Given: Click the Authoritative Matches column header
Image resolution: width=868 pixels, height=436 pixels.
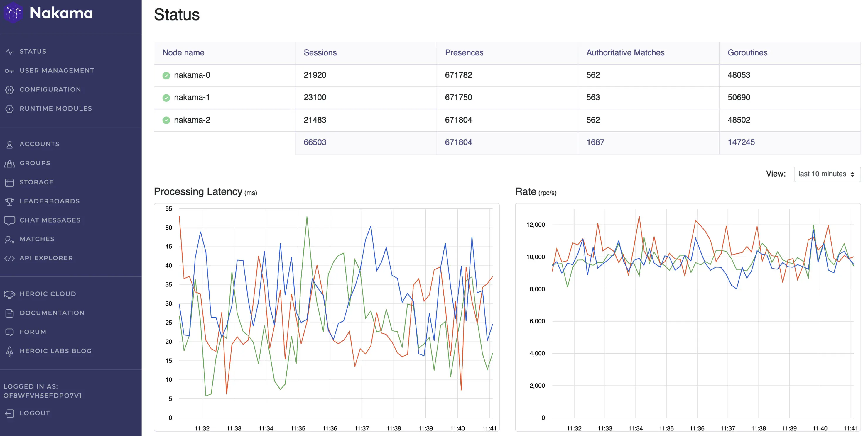Looking at the screenshot, I should tap(625, 53).
